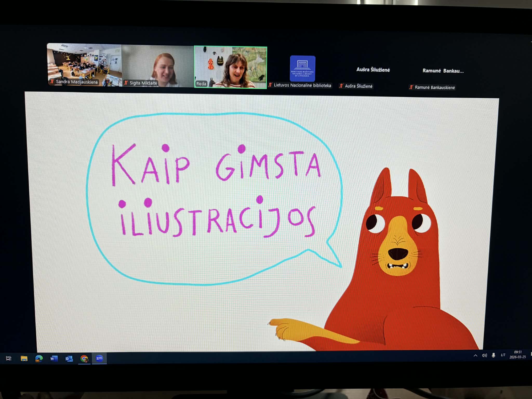
Task: Expand hidden system tray icons chevron
Action: click(x=475, y=356)
